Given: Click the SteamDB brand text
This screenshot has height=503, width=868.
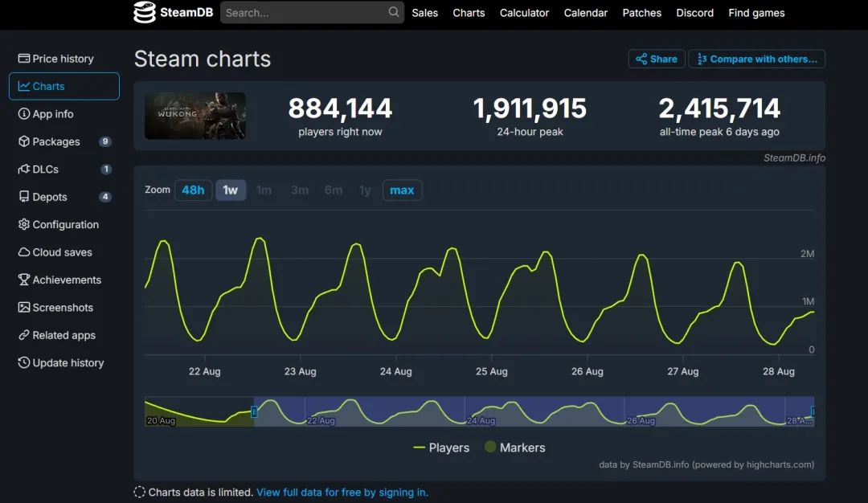Looking at the screenshot, I should [186, 12].
